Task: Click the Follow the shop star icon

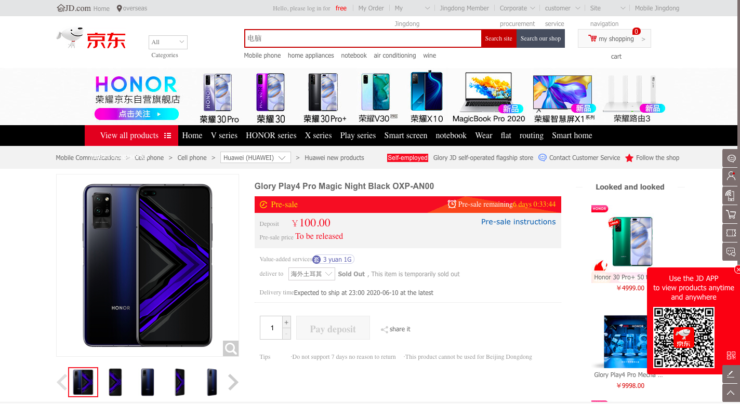Action: point(629,158)
